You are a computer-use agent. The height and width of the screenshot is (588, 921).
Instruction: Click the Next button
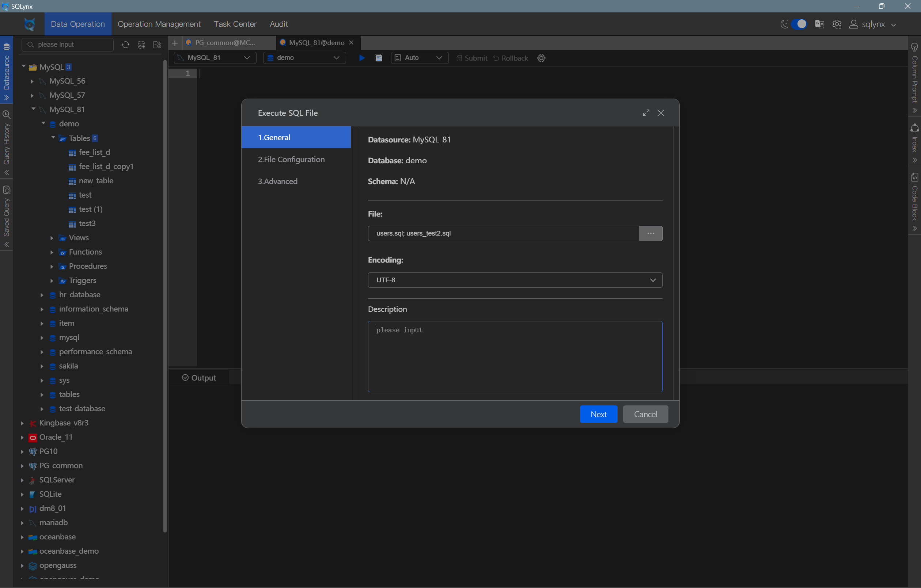click(598, 414)
